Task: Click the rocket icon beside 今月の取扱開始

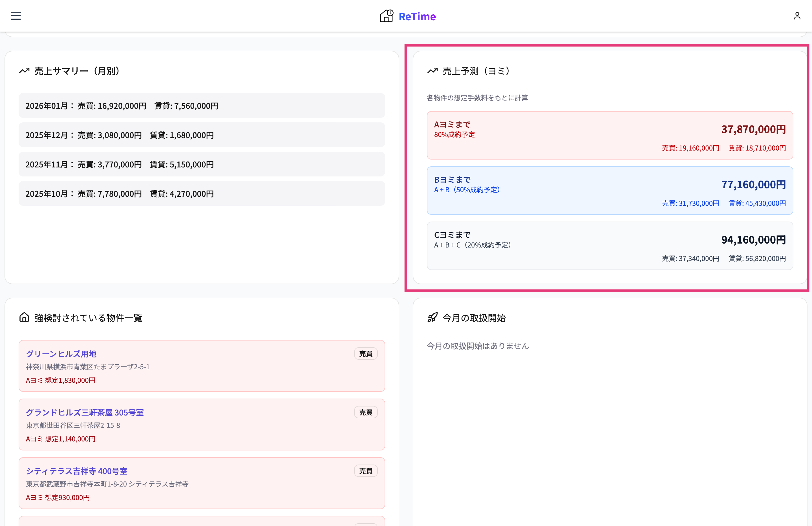Action: [x=432, y=318]
